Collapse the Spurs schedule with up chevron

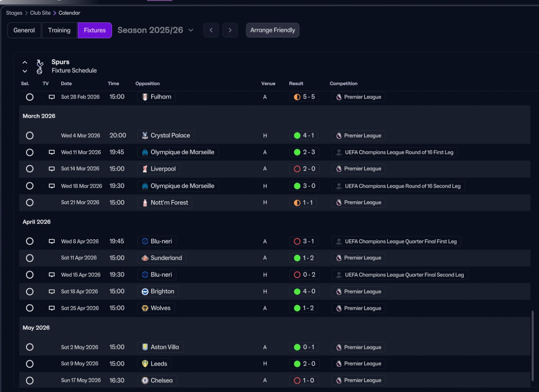25,62
